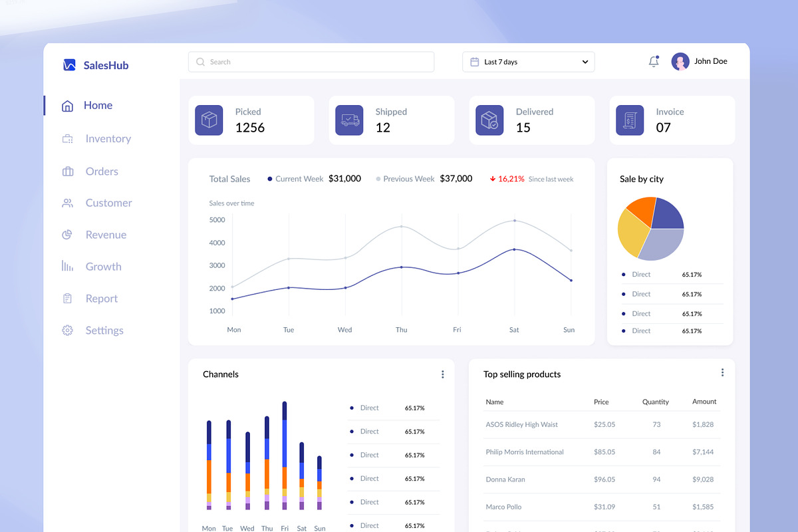Click the Sat data point on blue line
Screen dimensions: 798x532
tap(514, 249)
